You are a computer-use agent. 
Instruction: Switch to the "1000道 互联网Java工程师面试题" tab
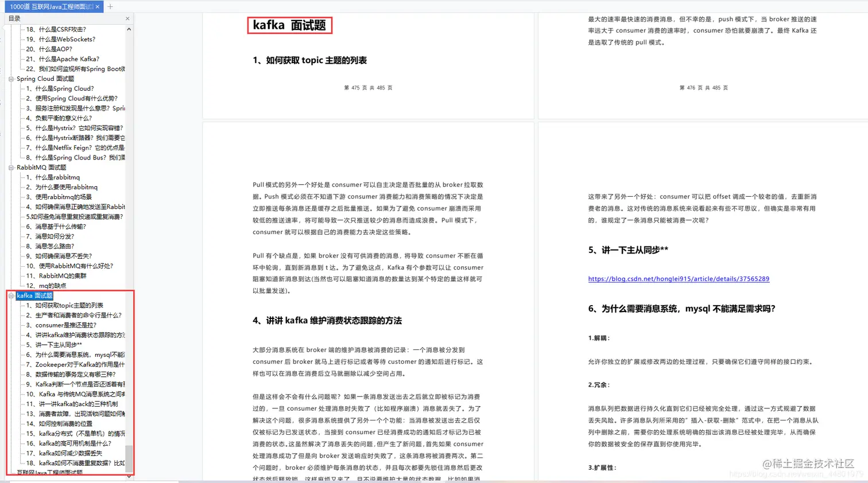click(46, 7)
